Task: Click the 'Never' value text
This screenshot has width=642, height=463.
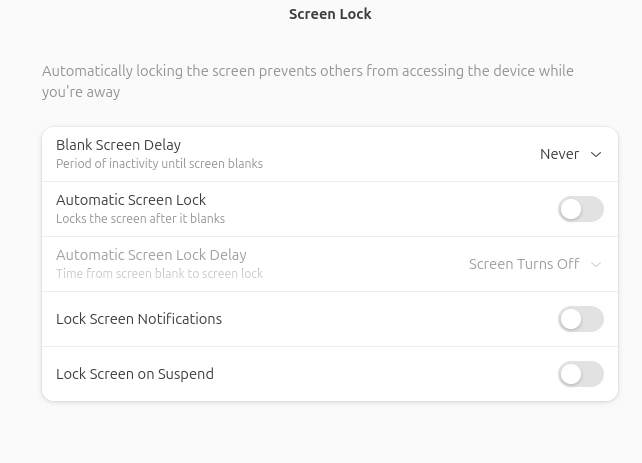Action: (559, 154)
